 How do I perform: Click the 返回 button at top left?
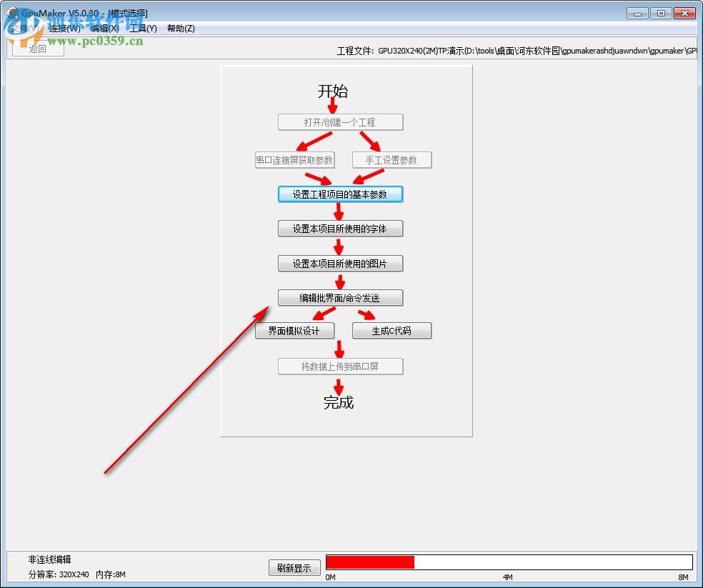coord(37,47)
